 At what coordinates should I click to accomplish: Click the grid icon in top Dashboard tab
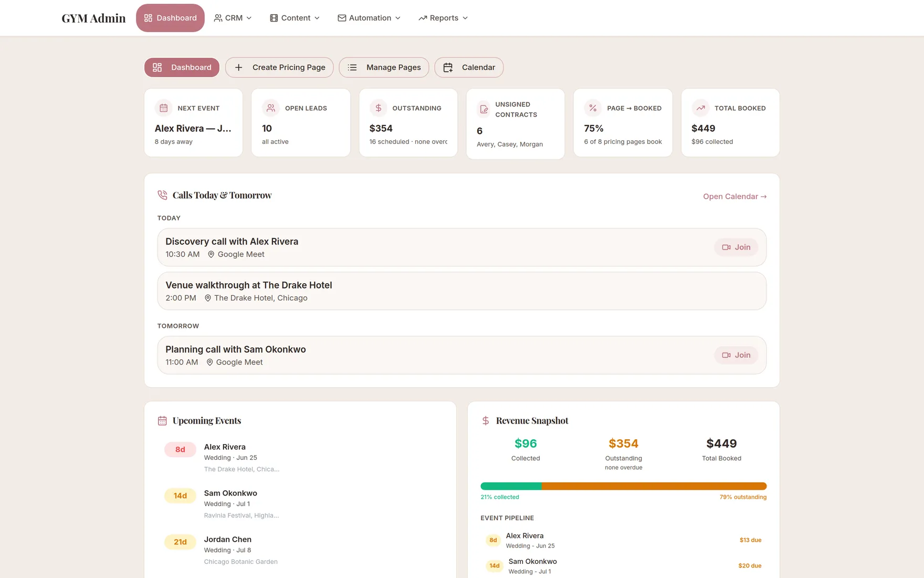pos(148,18)
